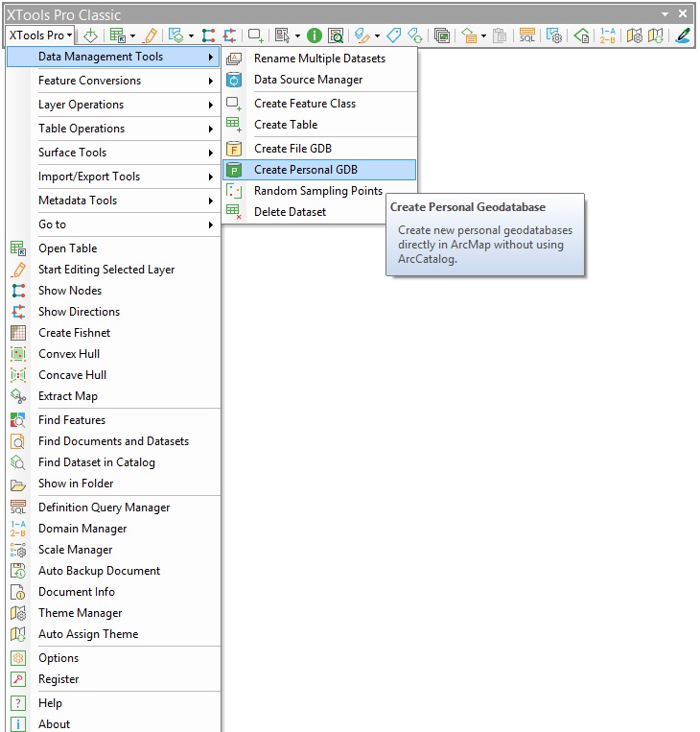This screenshot has width=700, height=732.
Task: Select Show Nodes menu item
Action: [x=113, y=291]
